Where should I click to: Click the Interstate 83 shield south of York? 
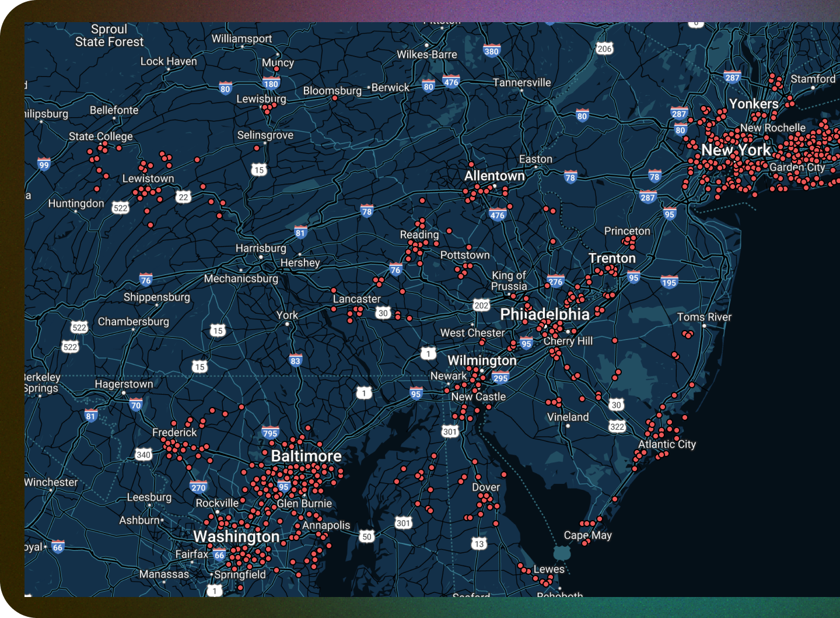[x=295, y=360]
